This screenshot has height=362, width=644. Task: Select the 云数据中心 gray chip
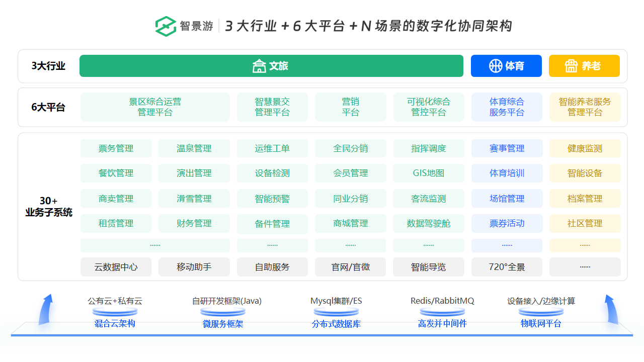[116, 267]
